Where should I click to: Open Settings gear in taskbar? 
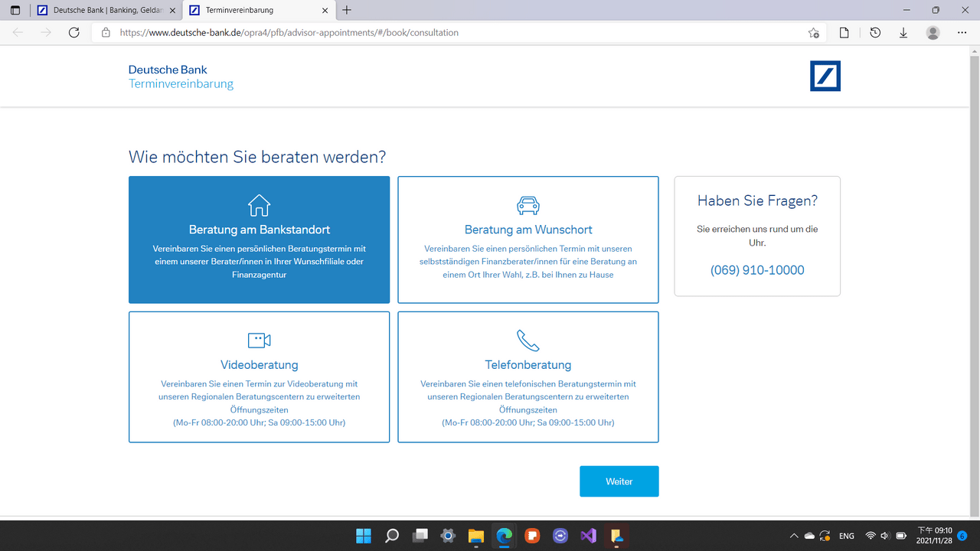pyautogui.click(x=448, y=536)
